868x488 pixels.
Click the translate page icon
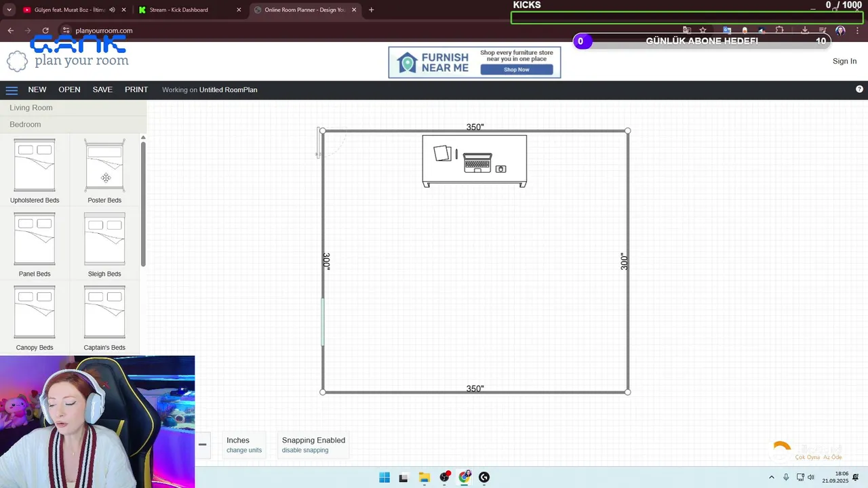click(x=687, y=30)
